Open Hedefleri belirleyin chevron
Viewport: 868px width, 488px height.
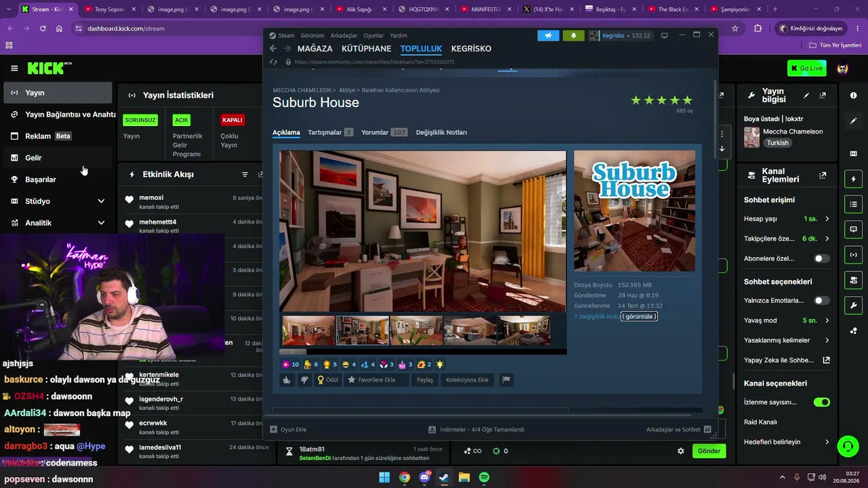click(x=827, y=442)
